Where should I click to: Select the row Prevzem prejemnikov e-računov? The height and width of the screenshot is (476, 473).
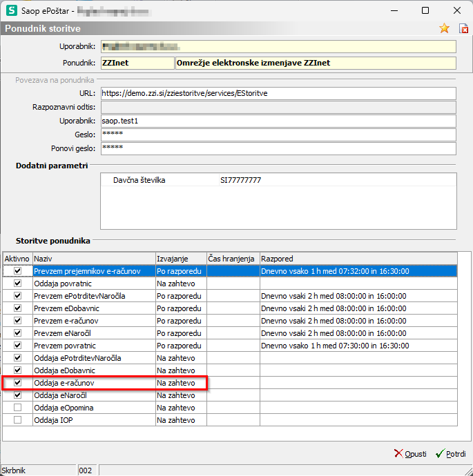coord(230,271)
